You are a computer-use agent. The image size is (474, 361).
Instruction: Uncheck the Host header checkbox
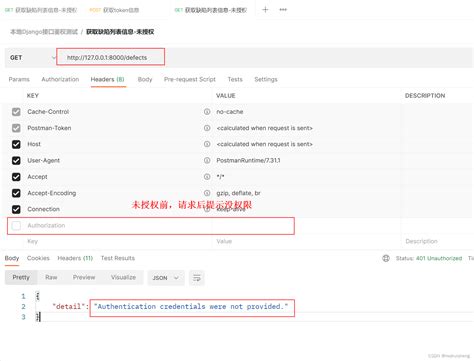coord(16,144)
